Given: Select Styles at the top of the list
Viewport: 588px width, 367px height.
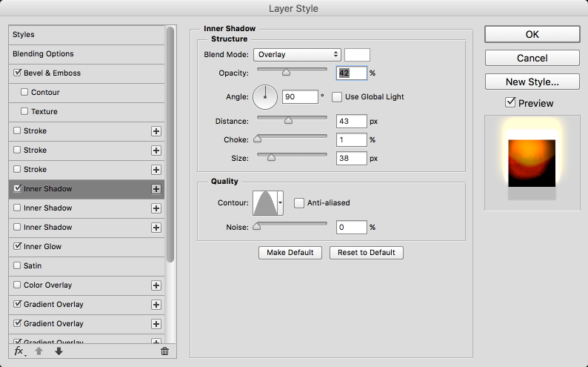Looking at the screenshot, I should point(24,35).
